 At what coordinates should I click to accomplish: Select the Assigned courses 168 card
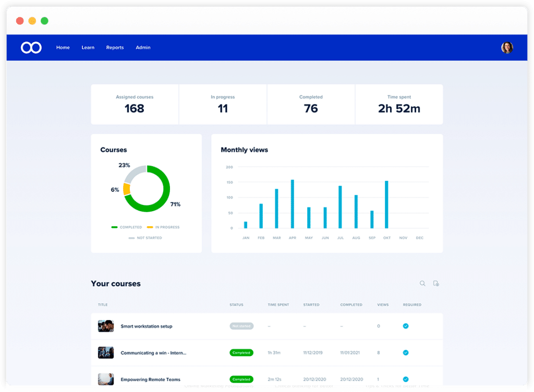click(135, 104)
